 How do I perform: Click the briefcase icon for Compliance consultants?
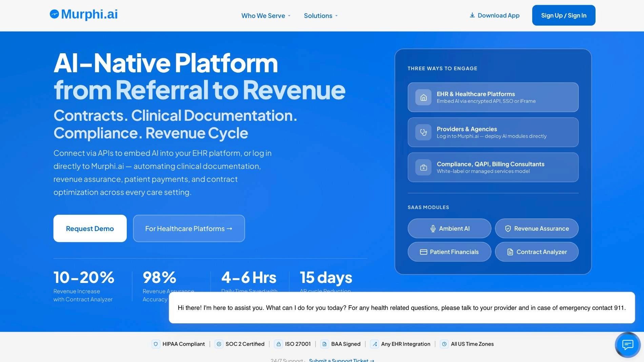[x=423, y=168]
